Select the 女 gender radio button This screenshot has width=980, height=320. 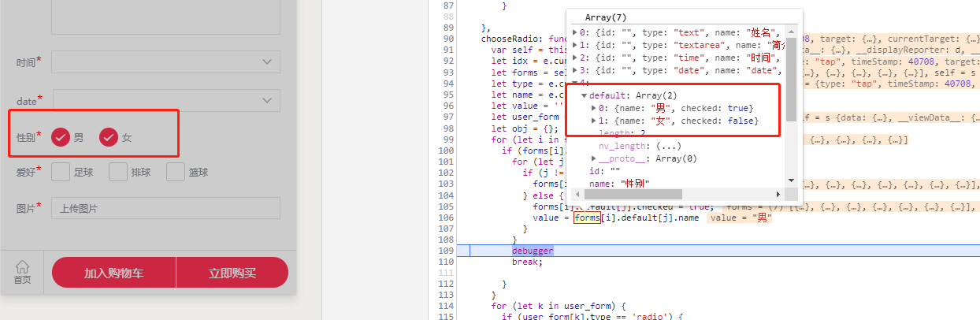(x=109, y=137)
